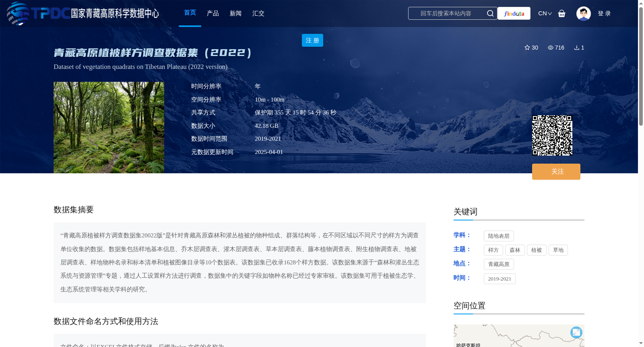644x347 pixels.
Task: Click the 数据集摘要 heading
Action: click(x=74, y=210)
